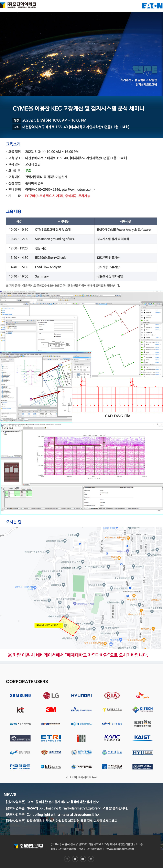Click the KARI corporate user logo

81,709
